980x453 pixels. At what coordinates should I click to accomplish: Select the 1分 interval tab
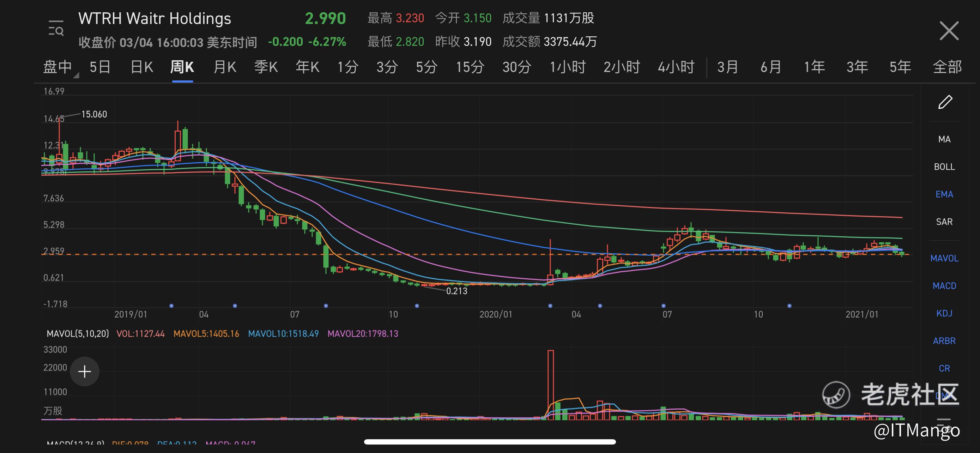pos(348,67)
